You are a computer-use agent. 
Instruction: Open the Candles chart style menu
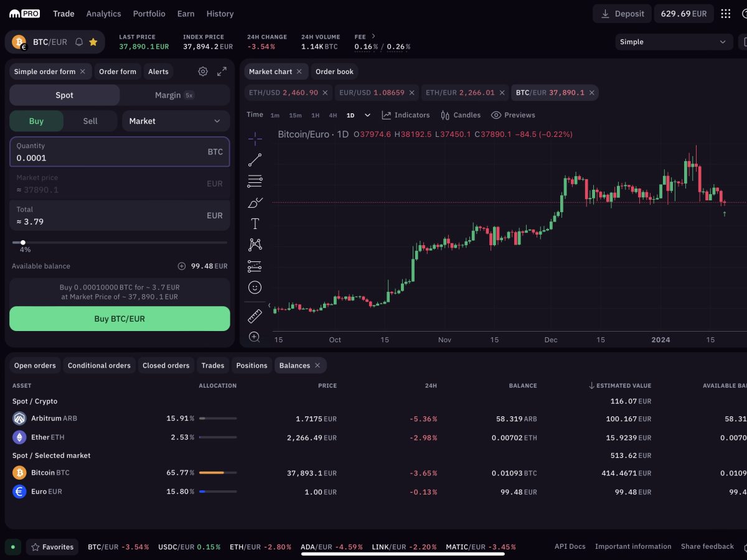click(461, 115)
